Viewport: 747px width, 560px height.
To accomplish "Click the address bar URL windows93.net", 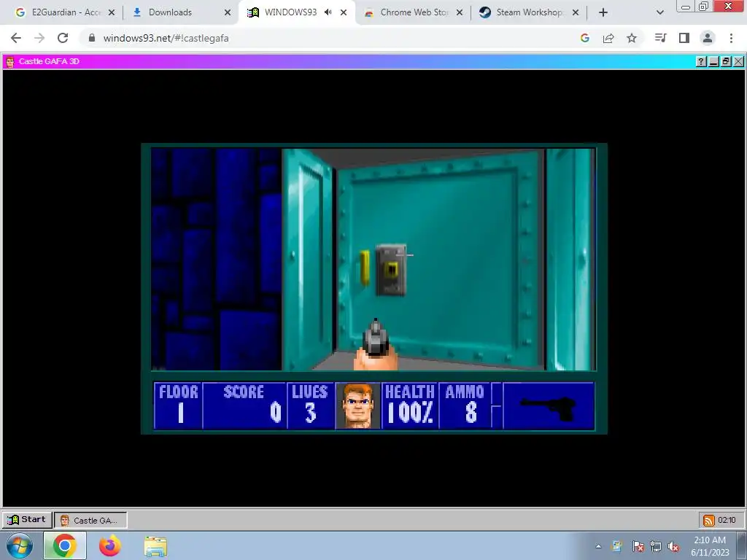I will coord(166,38).
